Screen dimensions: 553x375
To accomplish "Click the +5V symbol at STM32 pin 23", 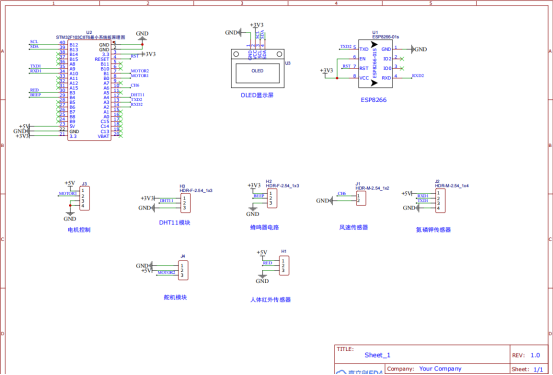I will (24, 126).
